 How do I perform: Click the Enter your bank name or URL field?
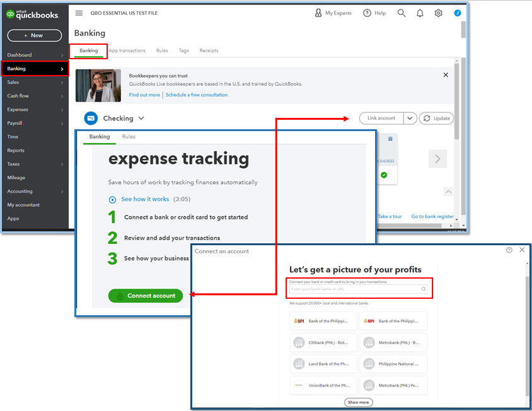coord(358,289)
